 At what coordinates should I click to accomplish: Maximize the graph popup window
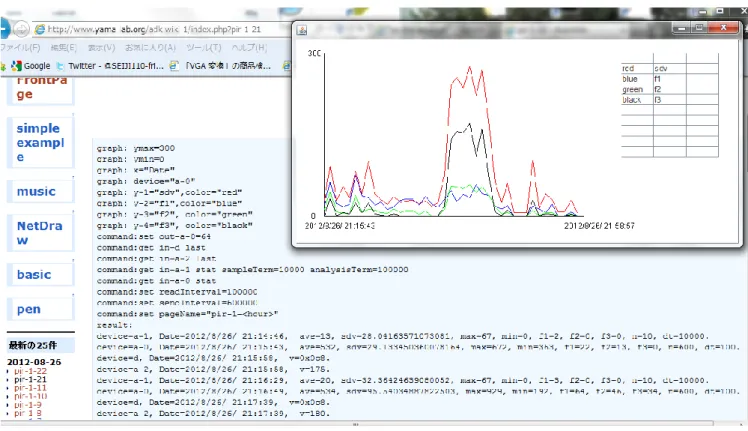(x=699, y=28)
